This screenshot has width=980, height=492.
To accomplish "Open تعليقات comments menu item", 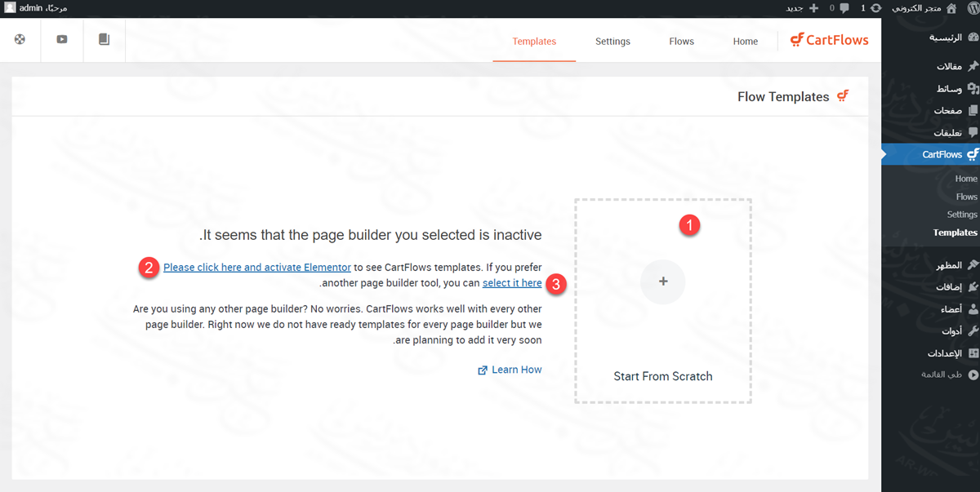I will (x=930, y=132).
